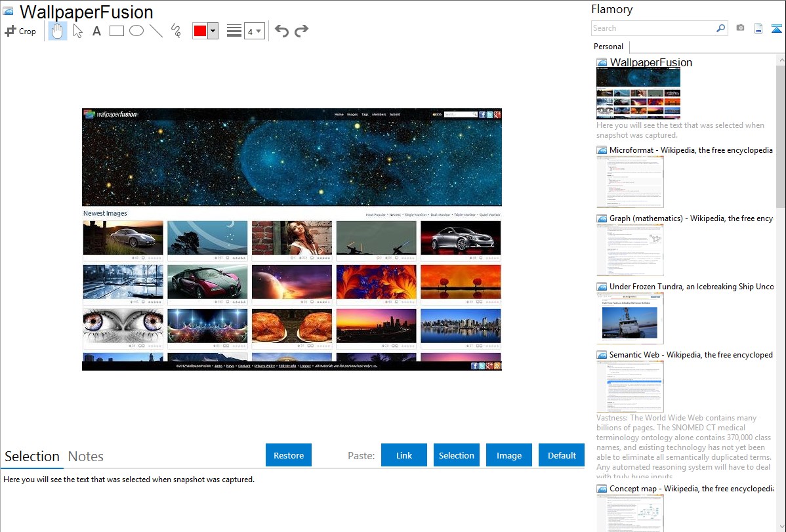Open the icebreaking ship snapshot thumbnail
Image resolution: width=786 pixels, height=532 pixels.
[630, 318]
